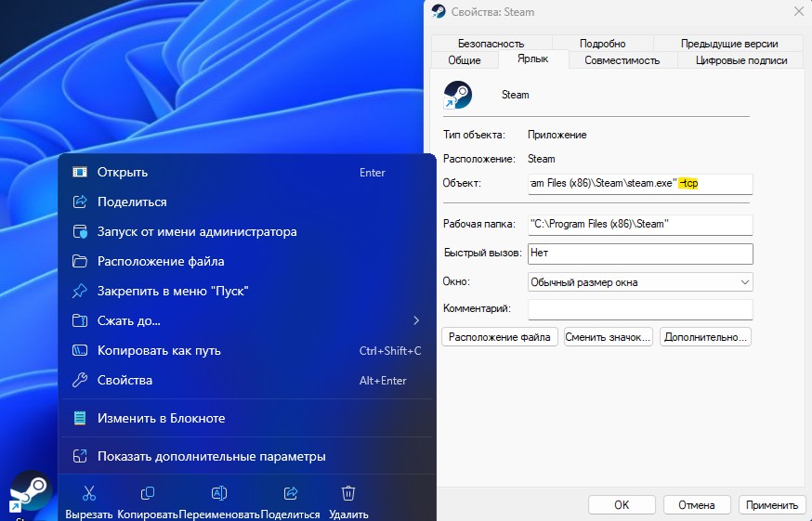Click the Дополнительно button

(705, 337)
